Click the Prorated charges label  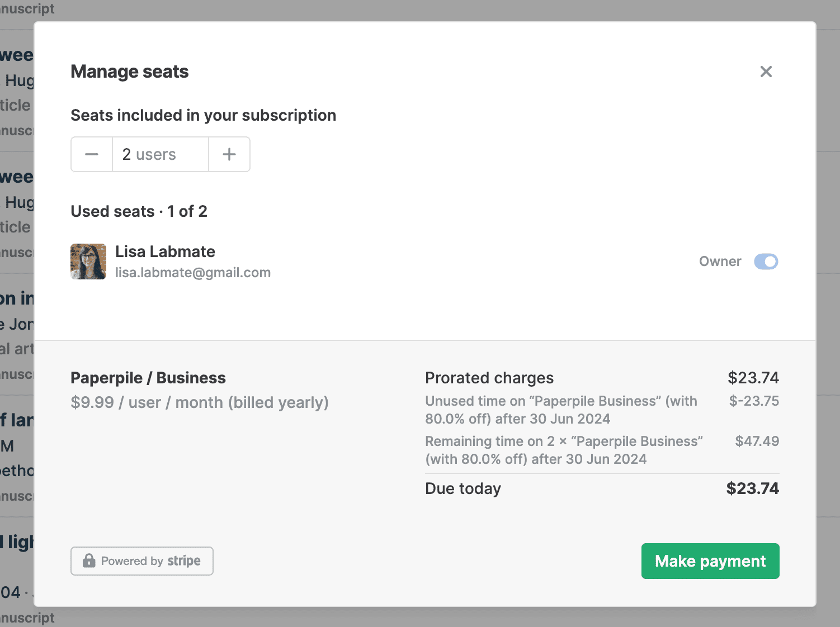(489, 378)
